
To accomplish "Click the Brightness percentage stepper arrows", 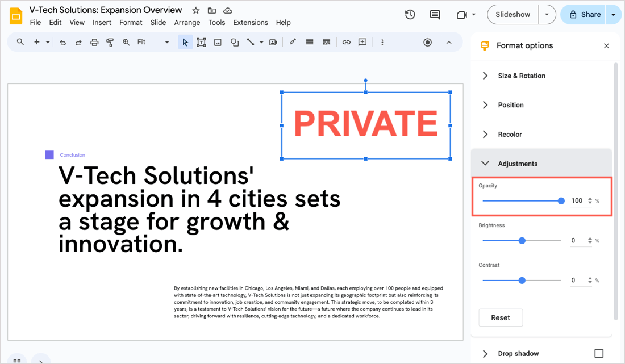I will pyautogui.click(x=590, y=241).
